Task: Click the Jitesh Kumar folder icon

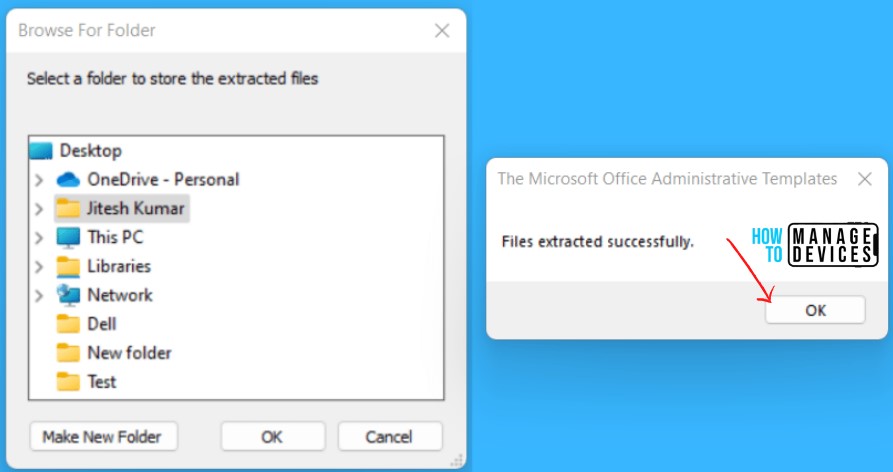Action: [68, 209]
